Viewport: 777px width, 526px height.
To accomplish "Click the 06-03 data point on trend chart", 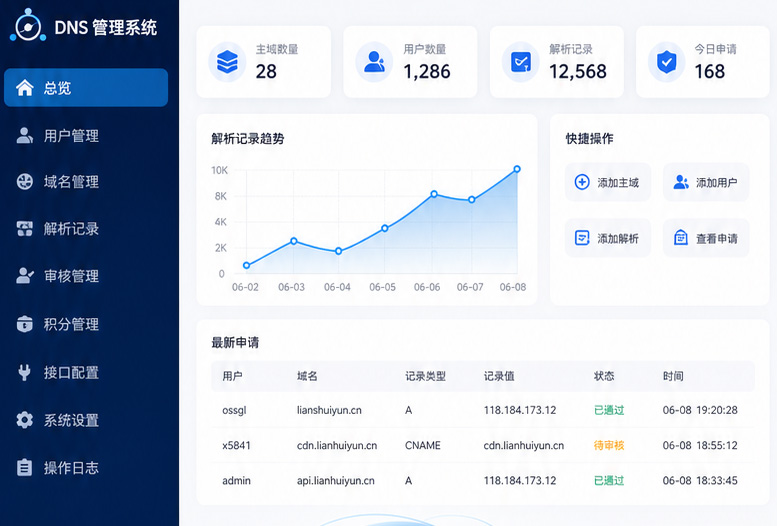I will pyautogui.click(x=294, y=241).
